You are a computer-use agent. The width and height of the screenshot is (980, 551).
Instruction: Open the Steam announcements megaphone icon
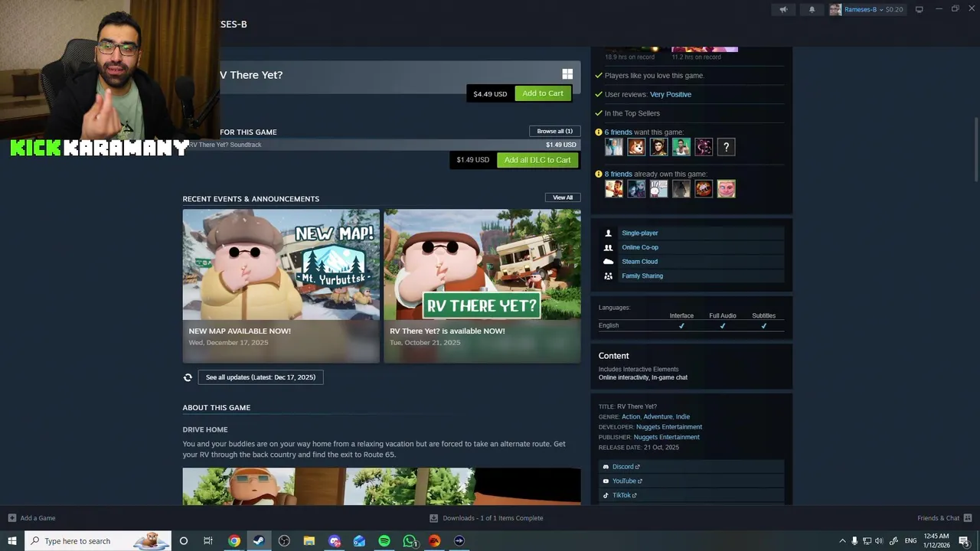(783, 9)
